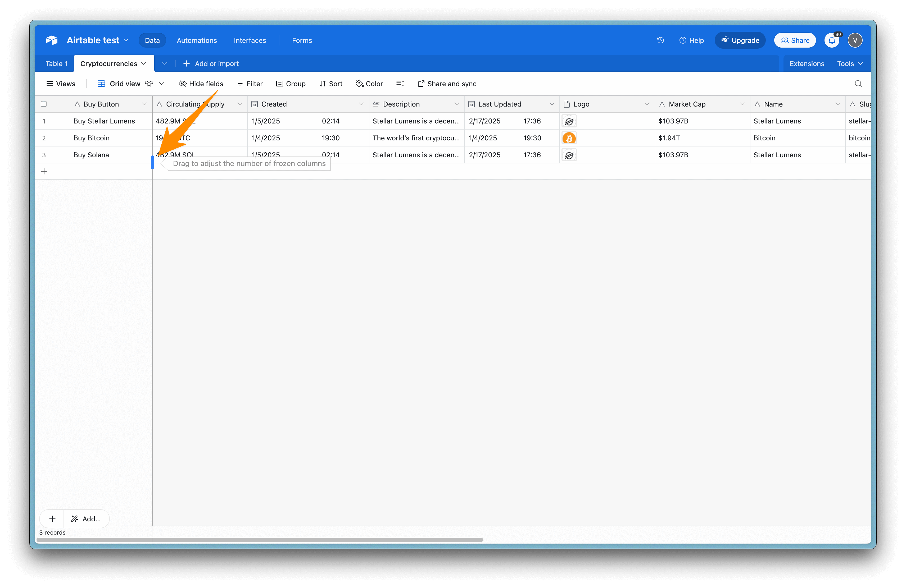This screenshot has width=906, height=588.
Task: Click the Bitcoin logo thumbnail
Action: click(569, 138)
